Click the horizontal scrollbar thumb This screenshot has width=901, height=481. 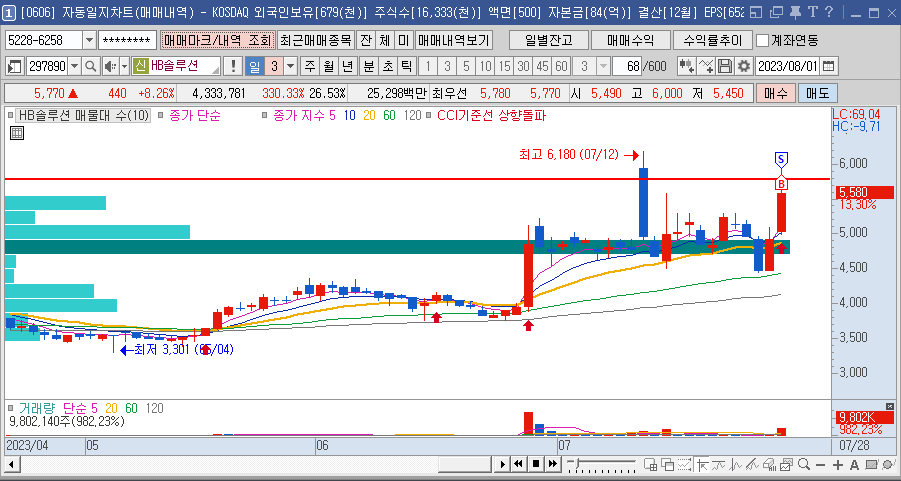pos(464,464)
